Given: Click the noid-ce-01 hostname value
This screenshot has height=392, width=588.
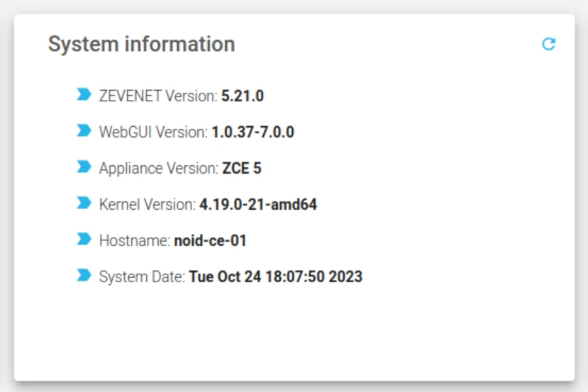Looking at the screenshot, I should [210, 241].
